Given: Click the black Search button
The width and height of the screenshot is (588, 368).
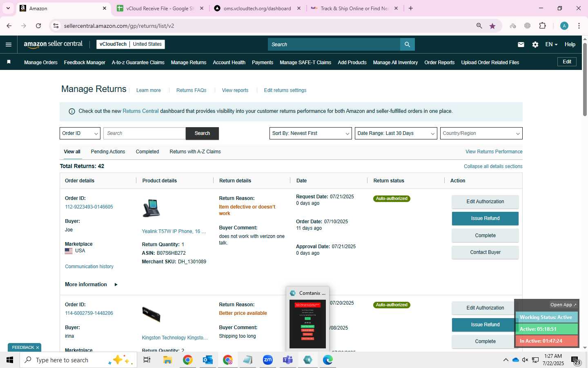Looking at the screenshot, I should click(x=202, y=133).
